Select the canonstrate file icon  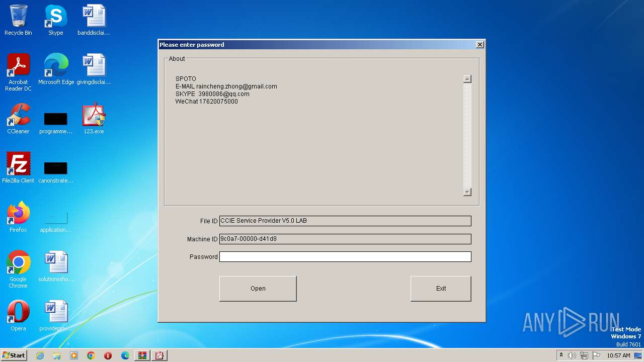point(56,171)
